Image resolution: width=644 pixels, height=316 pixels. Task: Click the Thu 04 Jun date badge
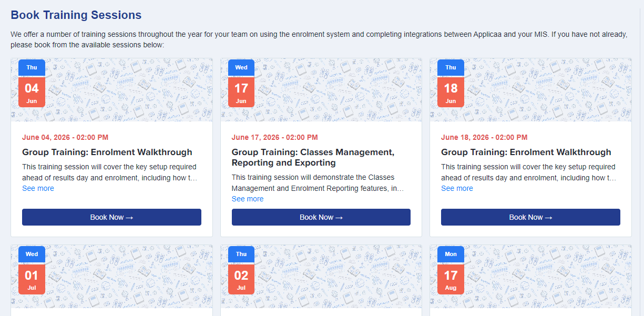(32, 83)
